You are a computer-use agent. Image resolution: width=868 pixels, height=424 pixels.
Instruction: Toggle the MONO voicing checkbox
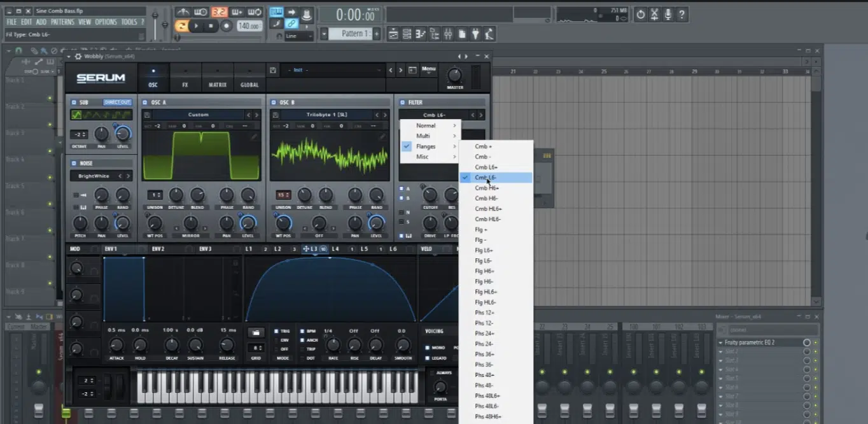pos(427,348)
